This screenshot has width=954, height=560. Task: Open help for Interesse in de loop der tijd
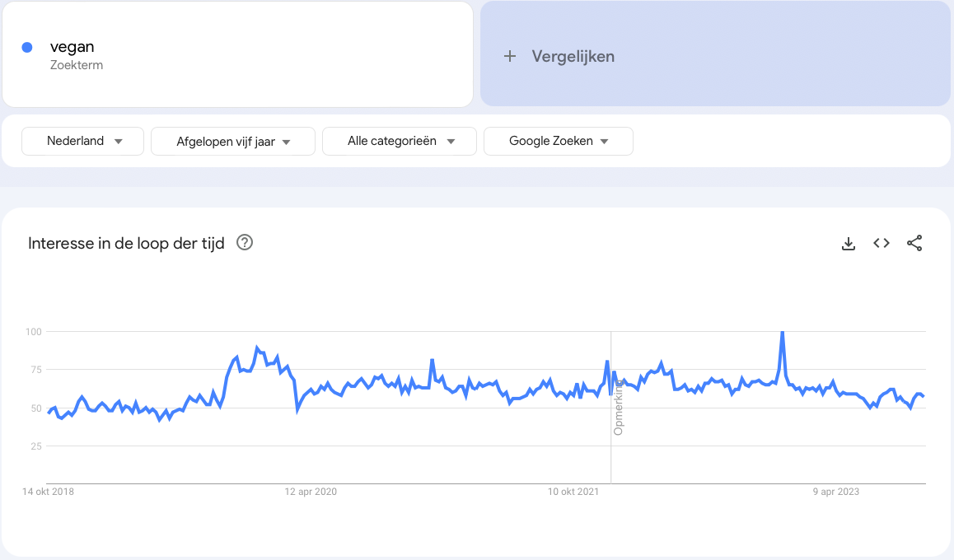point(245,243)
